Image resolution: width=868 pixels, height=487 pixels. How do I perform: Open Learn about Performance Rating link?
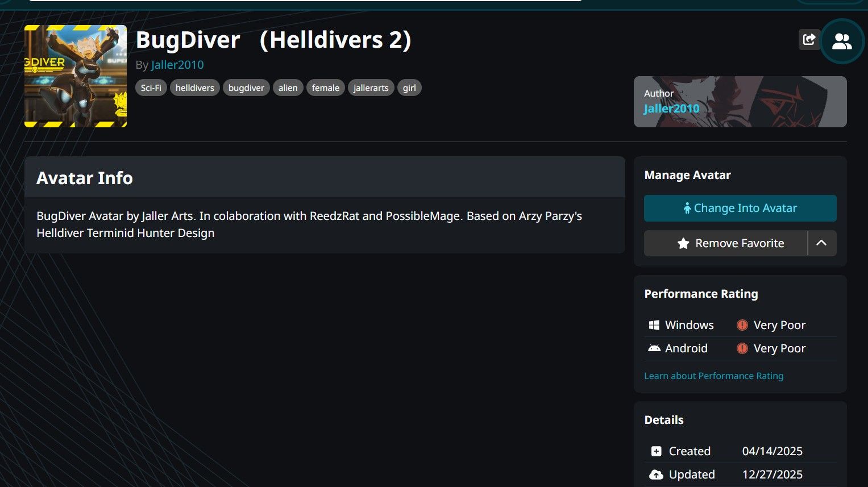pyautogui.click(x=713, y=376)
